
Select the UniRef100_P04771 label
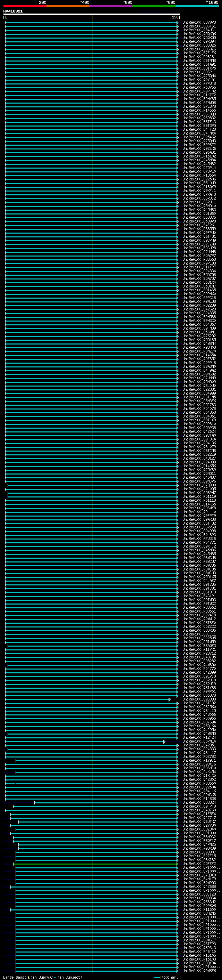click(x=199, y=543)
